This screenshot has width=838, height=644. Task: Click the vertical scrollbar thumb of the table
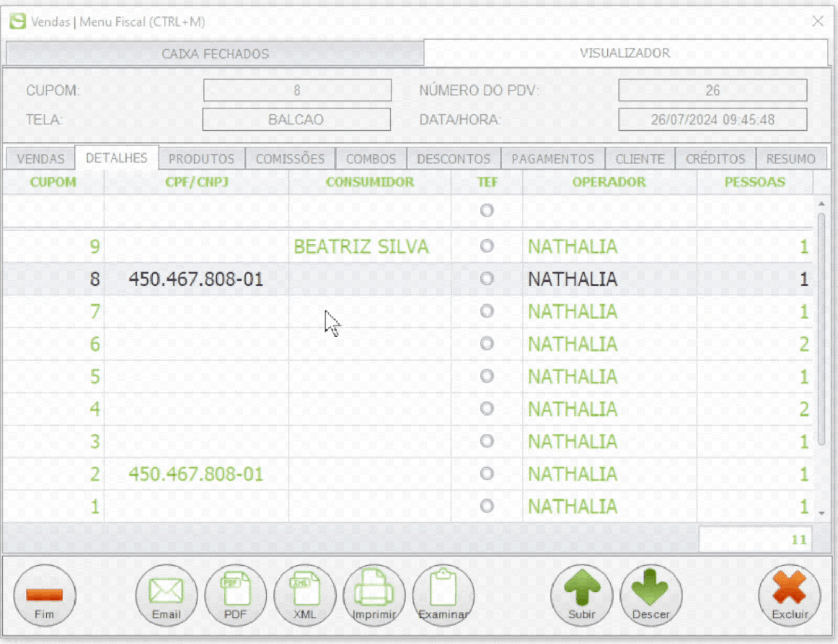tap(822, 328)
